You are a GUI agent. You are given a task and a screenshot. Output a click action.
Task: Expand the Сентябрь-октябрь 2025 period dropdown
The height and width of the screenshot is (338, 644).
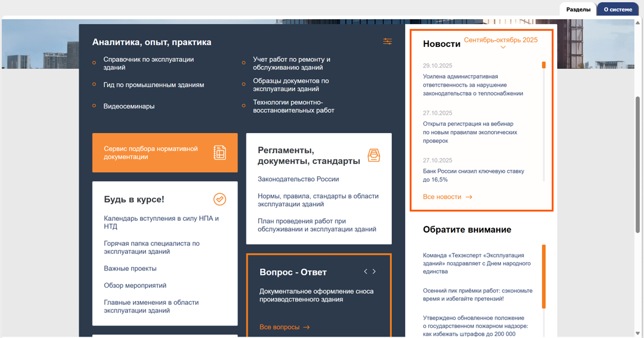pyautogui.click(x=500, y=40)
